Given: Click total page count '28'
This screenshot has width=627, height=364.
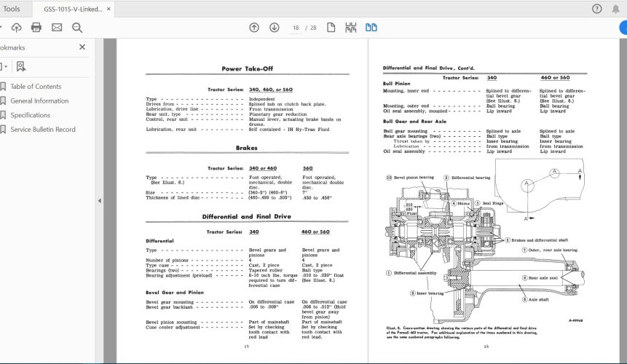Looking at the screenshot, I should tap(313, 28).
